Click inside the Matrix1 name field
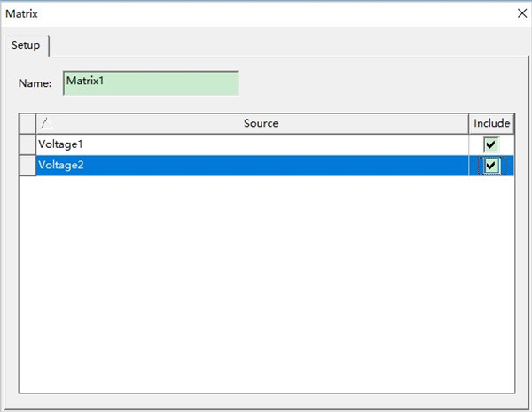 pos(150,83)
